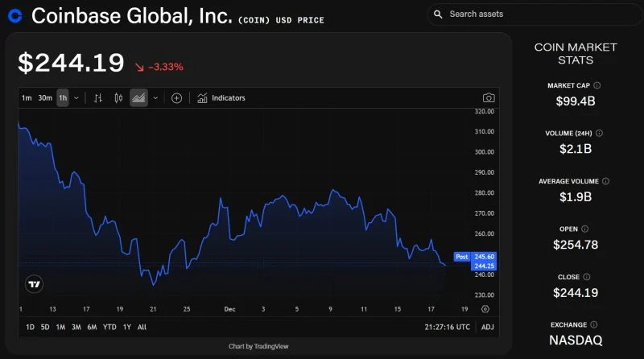Image resolution: width=644 pixels, height=359 pixels.
Task: Select the area chart style icon
Action: [138, 98]
